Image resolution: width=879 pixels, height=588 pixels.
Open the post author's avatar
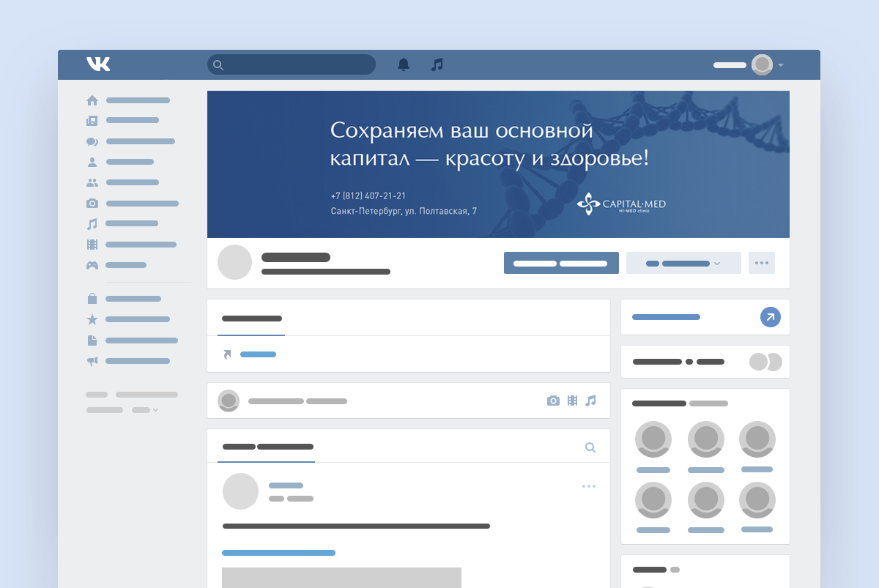[x=240, y=491]
